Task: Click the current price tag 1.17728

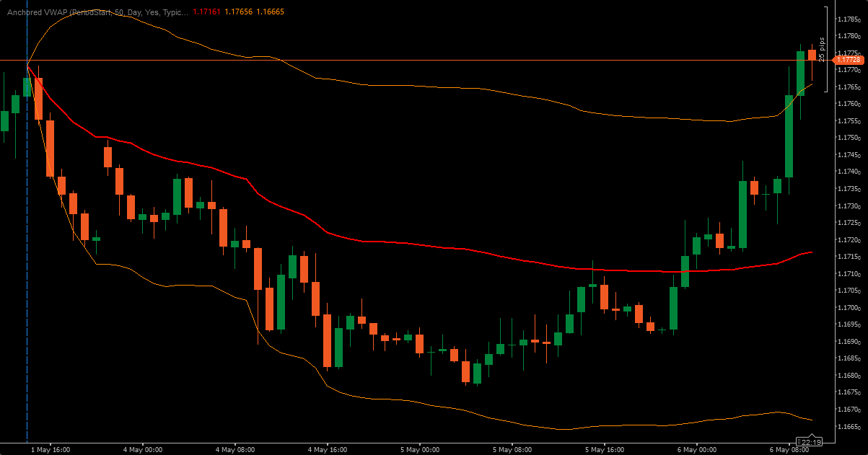Action: point(849,60)
